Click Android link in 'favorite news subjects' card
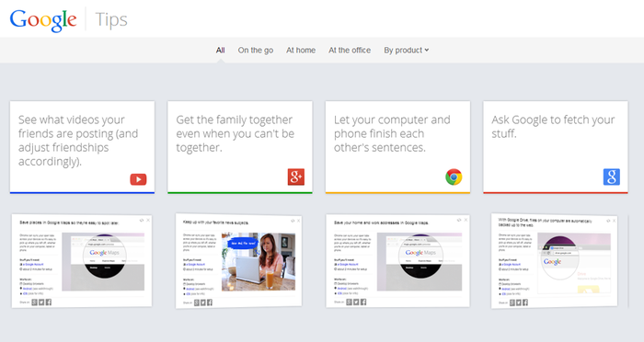Image resolution: width=644 pixels, height=342 pixels. (191, 289)
